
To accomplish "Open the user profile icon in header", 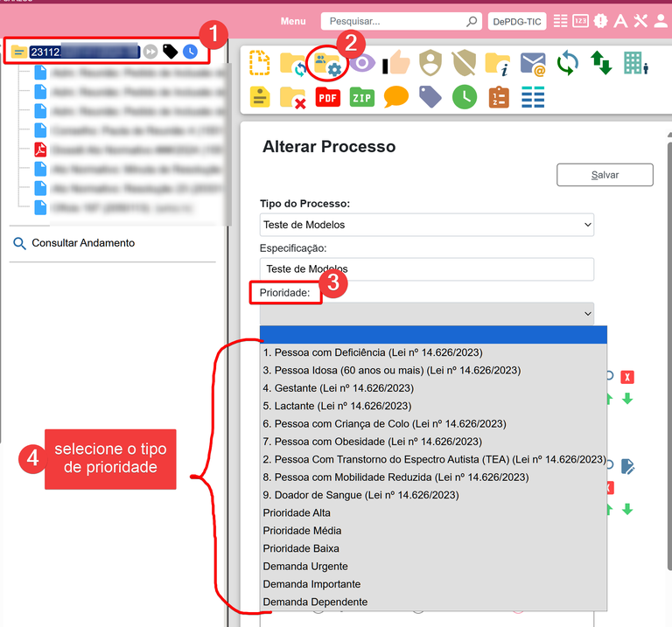I will pyautogui.click(x=661, y=21).
